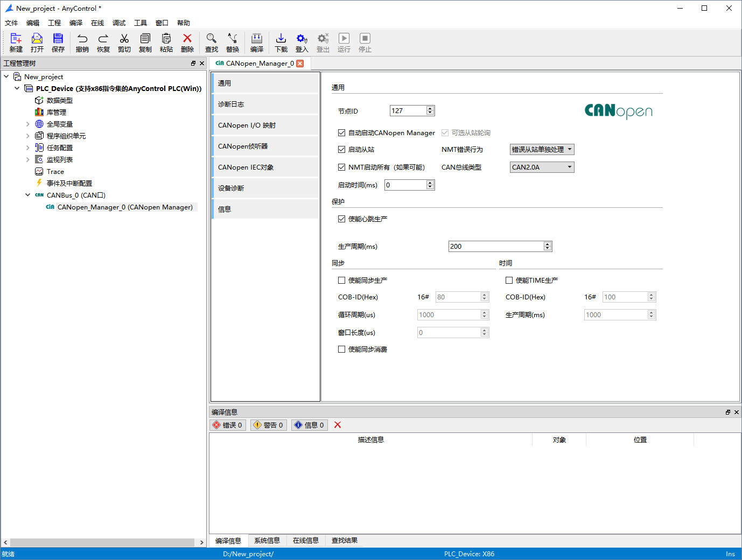The image size is (742, 560).
Task: Save the project using 保存 icon
Action: pyautogui.click(x=58, y=43)
